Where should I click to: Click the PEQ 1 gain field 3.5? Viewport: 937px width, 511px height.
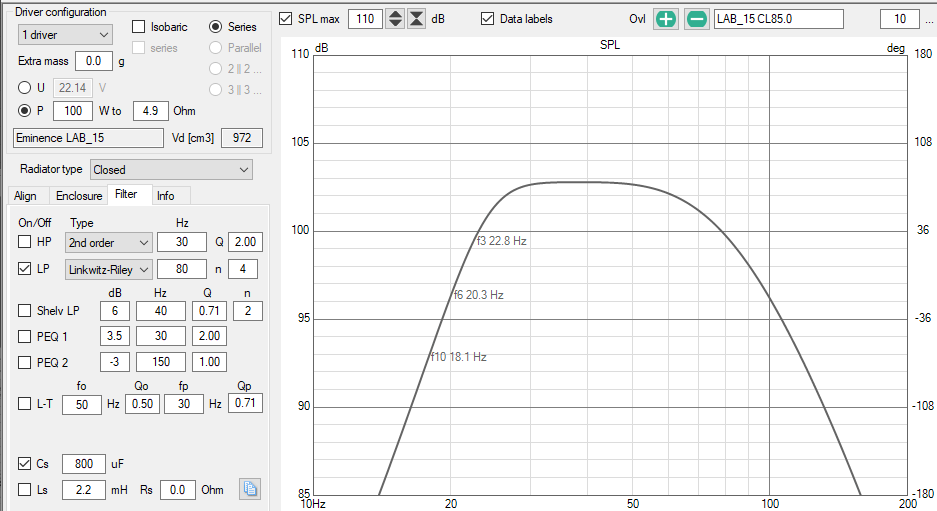click(x=115, y=336)
